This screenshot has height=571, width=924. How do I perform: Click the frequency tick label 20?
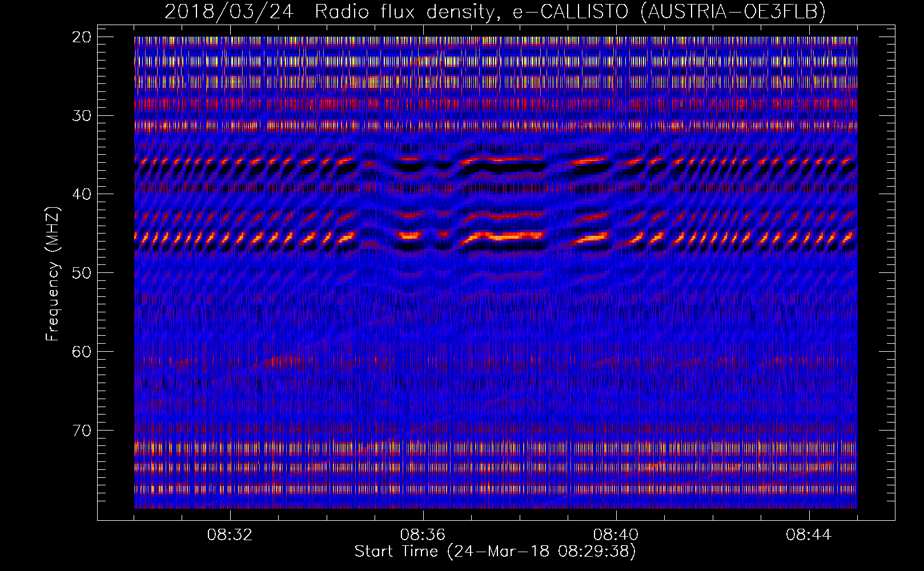pos(82,37)
